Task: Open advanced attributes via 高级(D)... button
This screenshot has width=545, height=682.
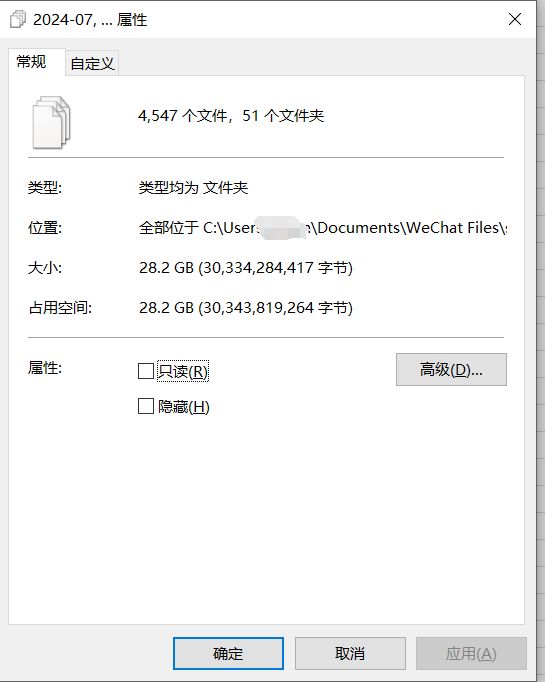Action: (451, 369)
